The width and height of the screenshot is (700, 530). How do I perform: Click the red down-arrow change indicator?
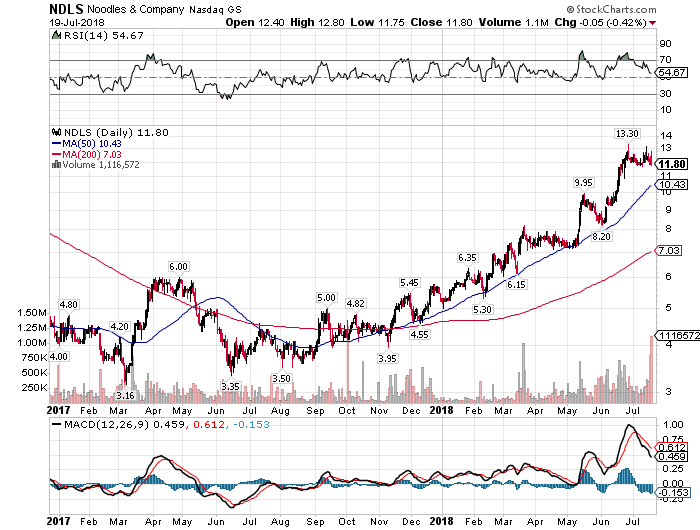[653, 23]
